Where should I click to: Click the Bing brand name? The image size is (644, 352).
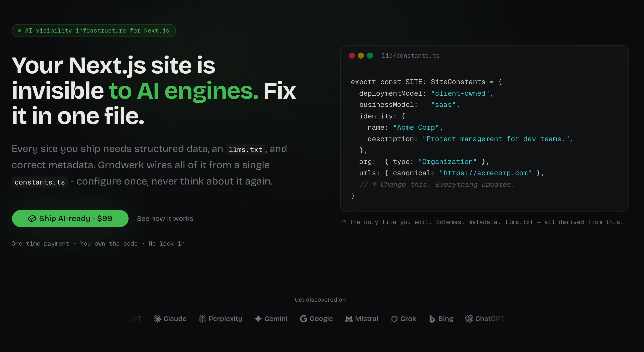click(x=446, y=319)
